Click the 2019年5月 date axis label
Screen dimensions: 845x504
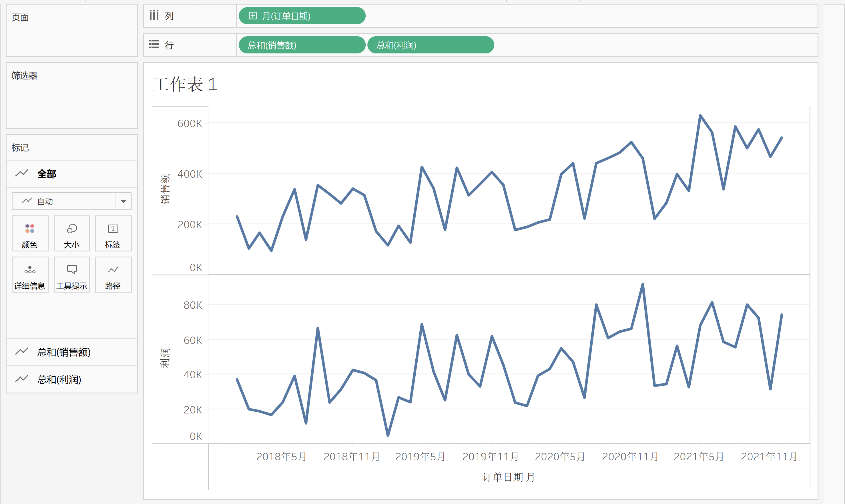420,457
